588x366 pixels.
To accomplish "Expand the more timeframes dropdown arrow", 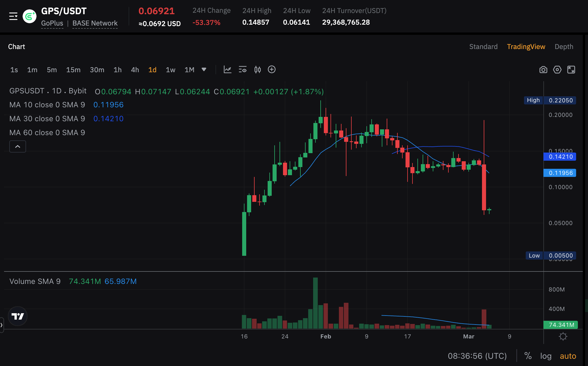I will pos(204,70).
